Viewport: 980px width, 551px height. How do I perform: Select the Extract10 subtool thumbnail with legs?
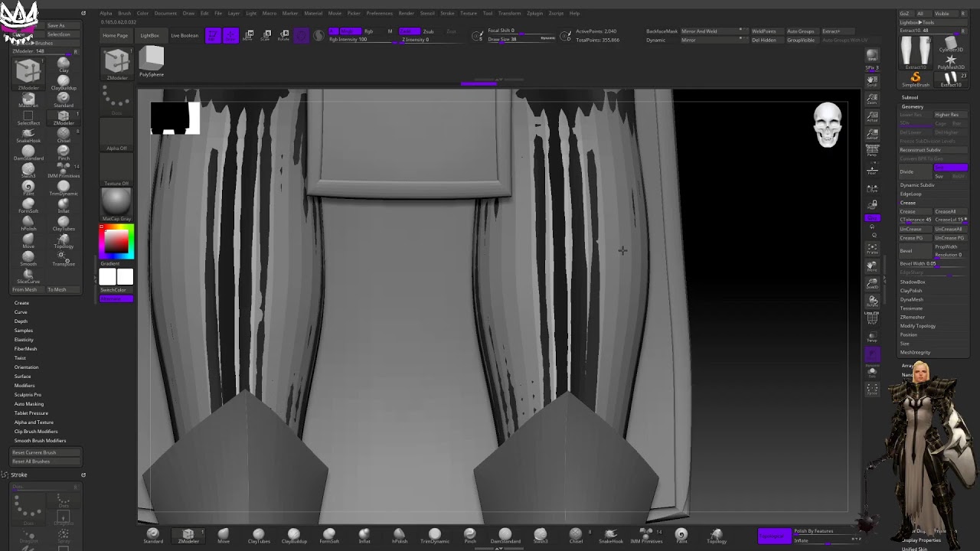[x=916, y=53]
